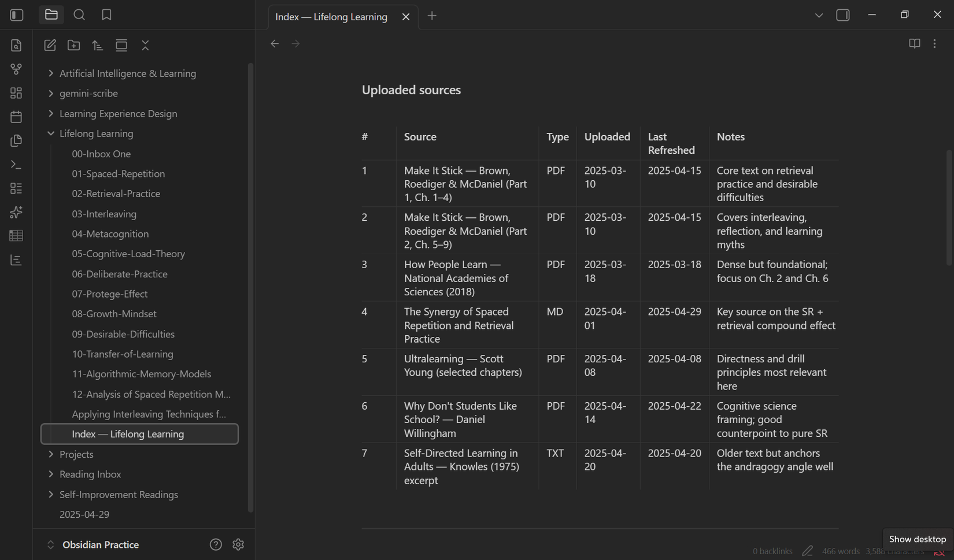Collapse the Lifelong Learning folder
954x560 pixels.
[96, 133]
